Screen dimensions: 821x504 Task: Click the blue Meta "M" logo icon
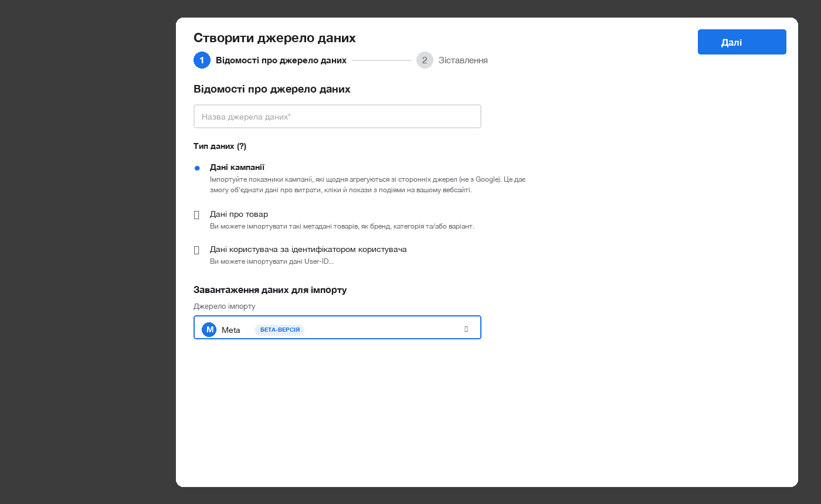point(209,330)
